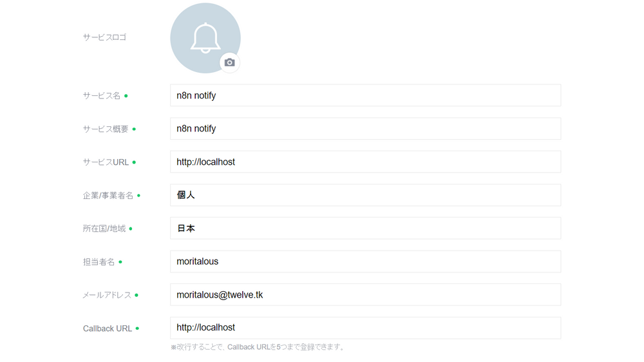This screenshot has height=362, width=644.
Task: Click the camera icon on service logo
Action: coord(230,62)
